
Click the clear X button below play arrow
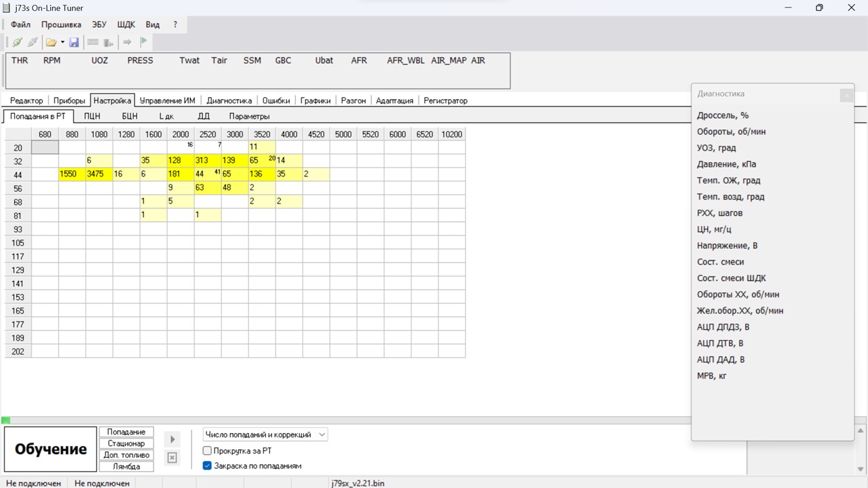[172, 457]
